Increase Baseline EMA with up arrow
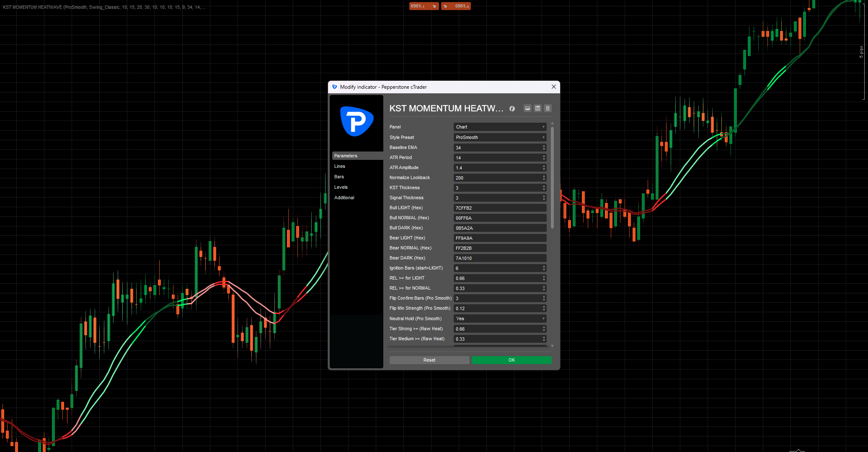 tap(544, 146)
